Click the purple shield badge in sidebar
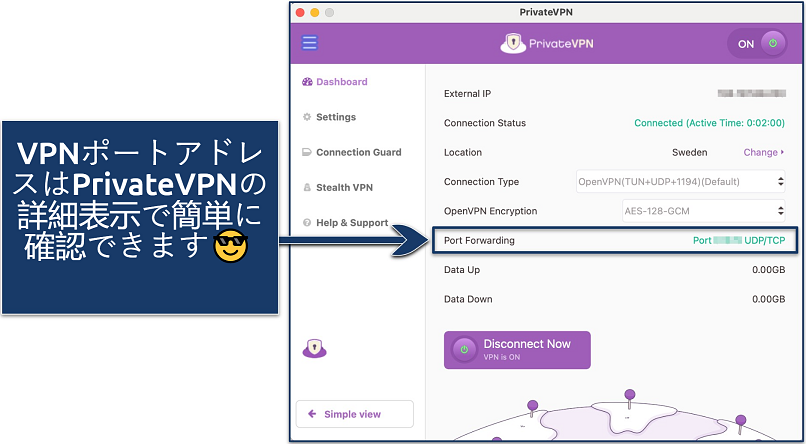The width and height of the screenshot is (806, 444). [315, 348]
